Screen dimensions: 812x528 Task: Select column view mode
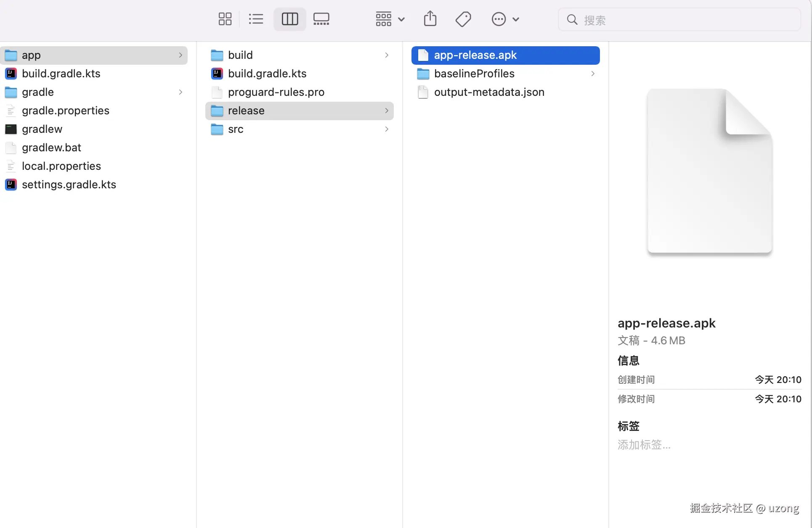tap(289, 19)
